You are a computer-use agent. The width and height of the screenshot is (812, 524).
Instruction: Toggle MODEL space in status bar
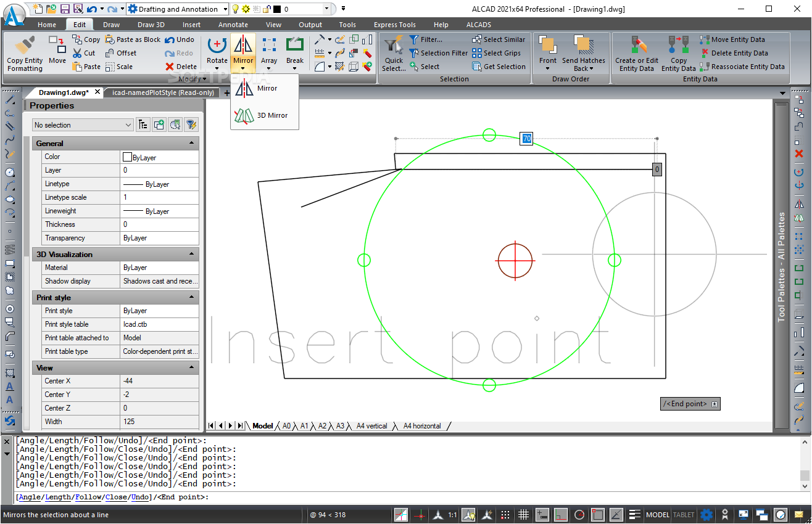click(x=658, y=515)
